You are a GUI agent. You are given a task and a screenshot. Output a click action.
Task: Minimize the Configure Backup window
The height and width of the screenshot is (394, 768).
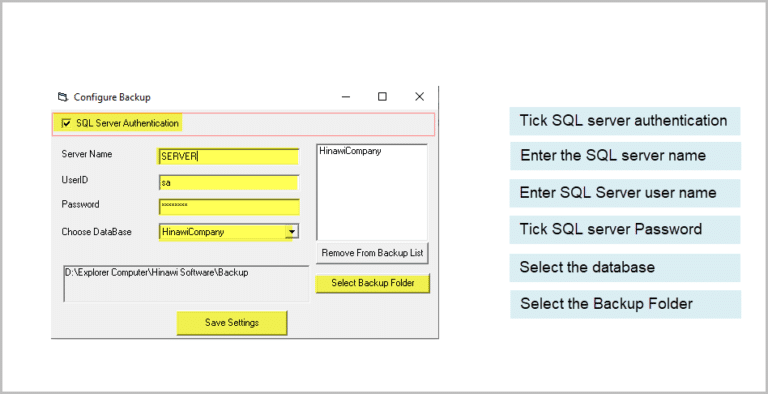click(346, 97)
